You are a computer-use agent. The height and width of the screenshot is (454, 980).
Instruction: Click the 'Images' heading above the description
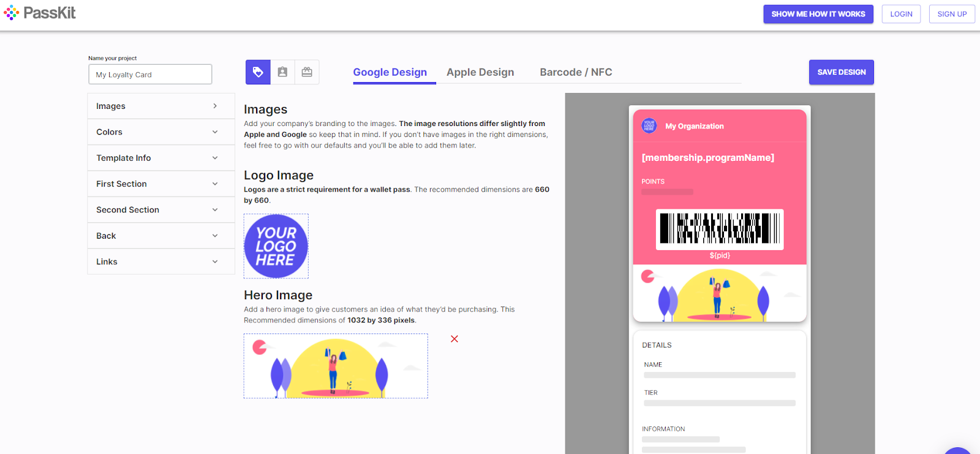point(266,110)
